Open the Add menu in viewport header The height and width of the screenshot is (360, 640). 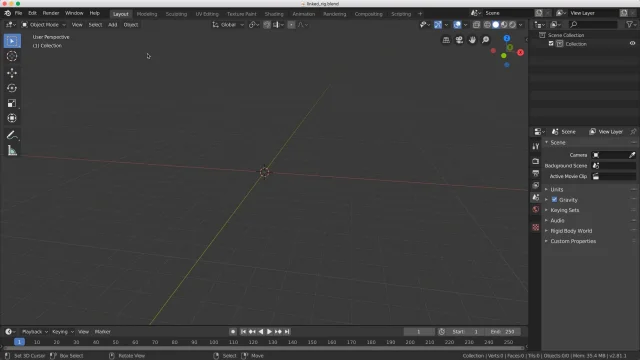[x=112, y=25]
